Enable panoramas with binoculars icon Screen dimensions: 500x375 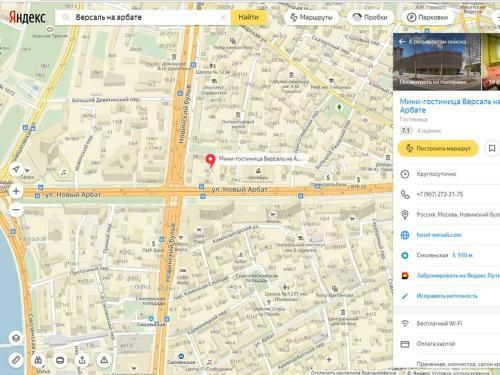coord(39,360)
